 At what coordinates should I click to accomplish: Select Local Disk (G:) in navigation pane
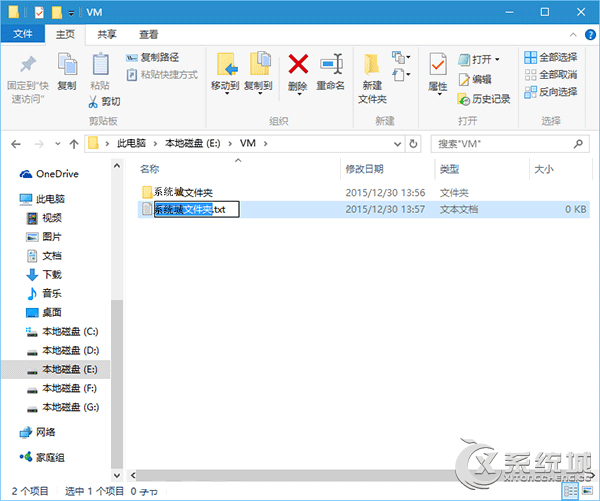coord(62,407)
